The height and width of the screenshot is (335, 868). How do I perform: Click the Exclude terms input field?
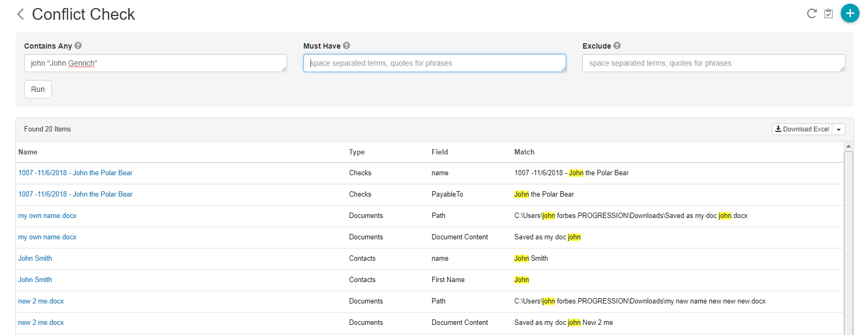click(714, 63)
